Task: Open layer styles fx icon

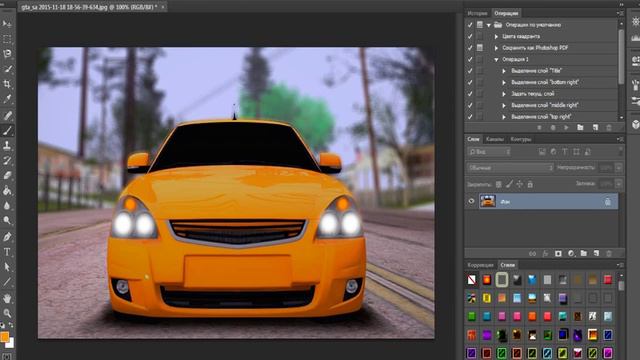Action: pyautogui.click(x=545, y=253)
